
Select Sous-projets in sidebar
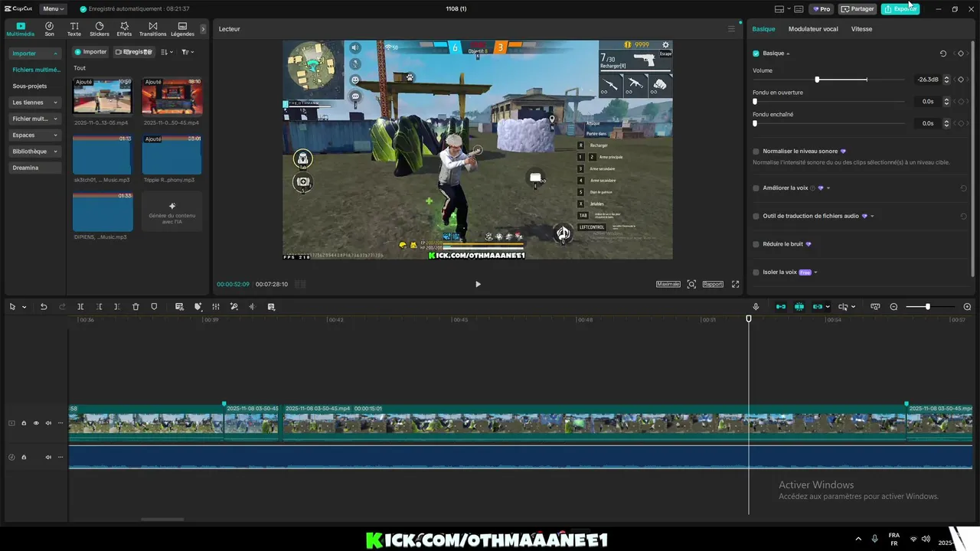[30, 86]
